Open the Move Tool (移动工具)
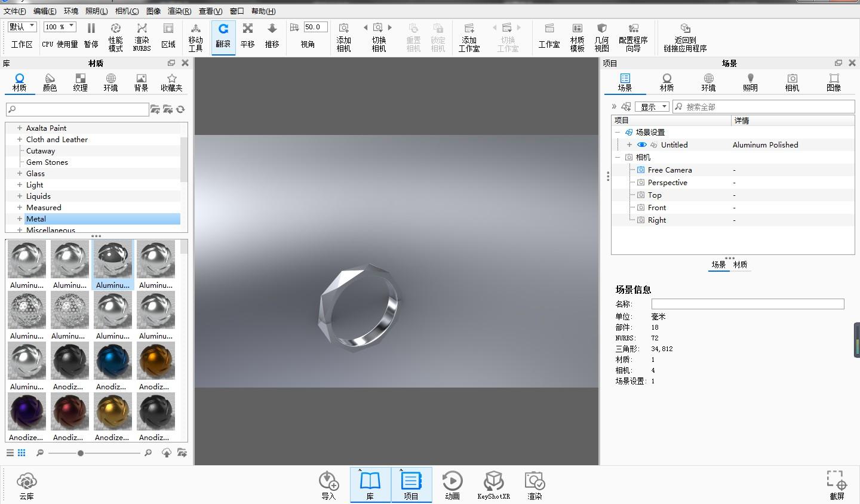 (195, 37)
